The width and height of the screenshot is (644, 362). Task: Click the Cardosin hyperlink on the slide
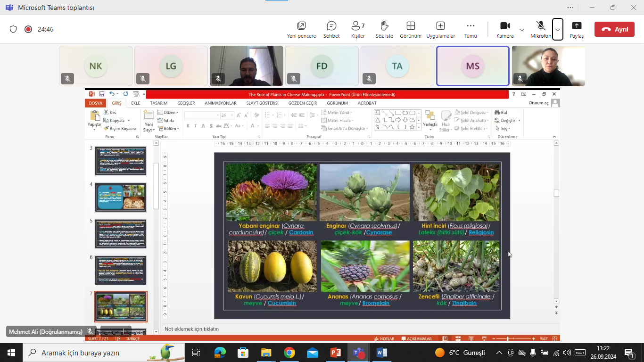tap(301, 232)
